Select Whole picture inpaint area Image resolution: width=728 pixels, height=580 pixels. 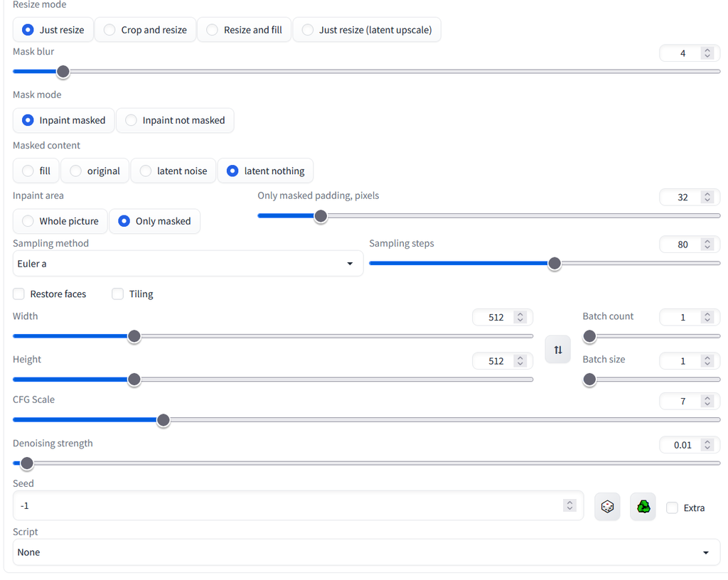tap(60, 221)
